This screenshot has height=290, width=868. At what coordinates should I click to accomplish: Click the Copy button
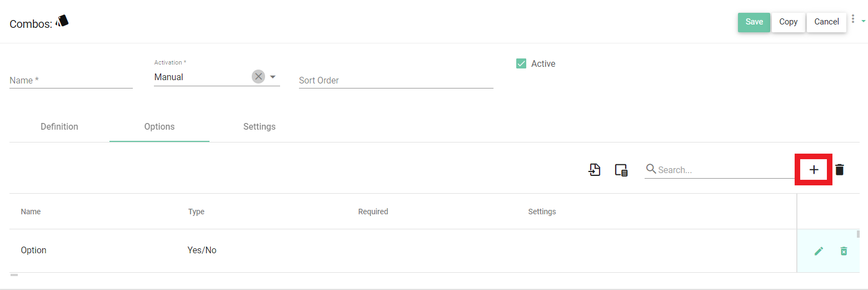click(x=788, y=22)
